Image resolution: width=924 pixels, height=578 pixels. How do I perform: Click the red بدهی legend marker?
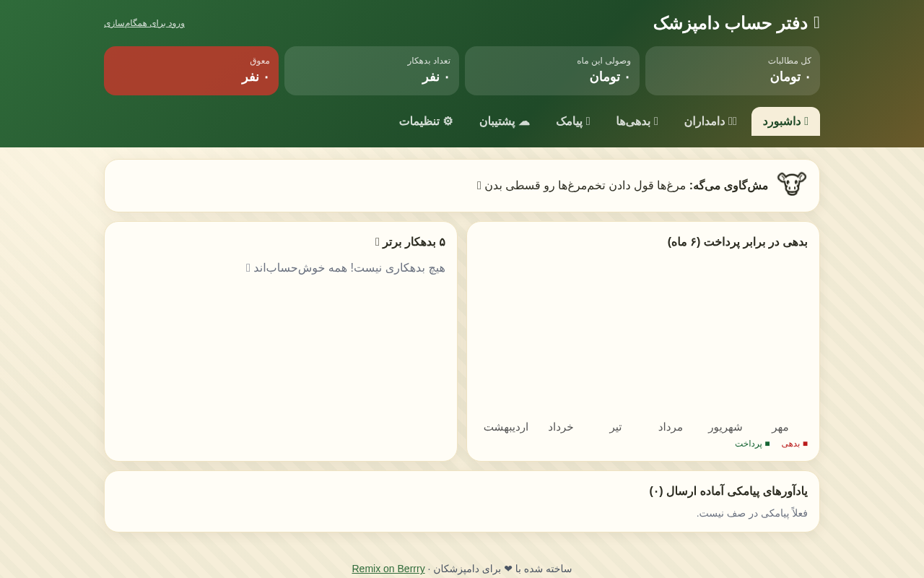pyautogui.click(x=805, y=444)
